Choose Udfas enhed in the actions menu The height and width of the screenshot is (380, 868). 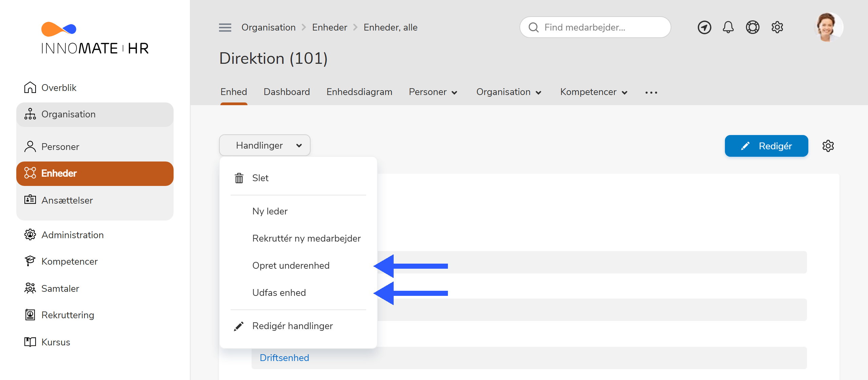(x=279, y=292)
